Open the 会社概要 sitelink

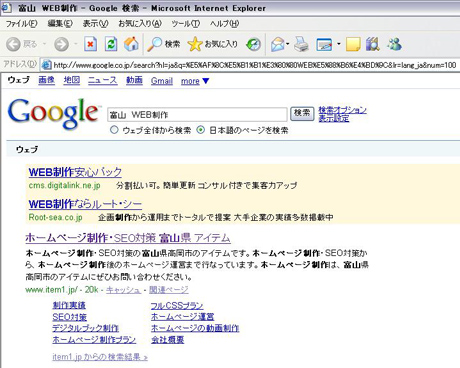tap(167, 340)
